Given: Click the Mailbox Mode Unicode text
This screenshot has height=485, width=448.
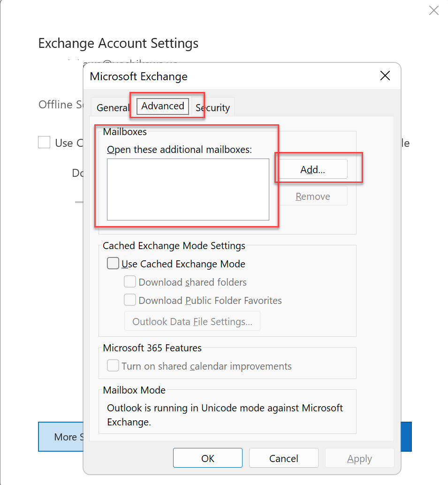Looking at the screenshot, I should tap(225, 415).
